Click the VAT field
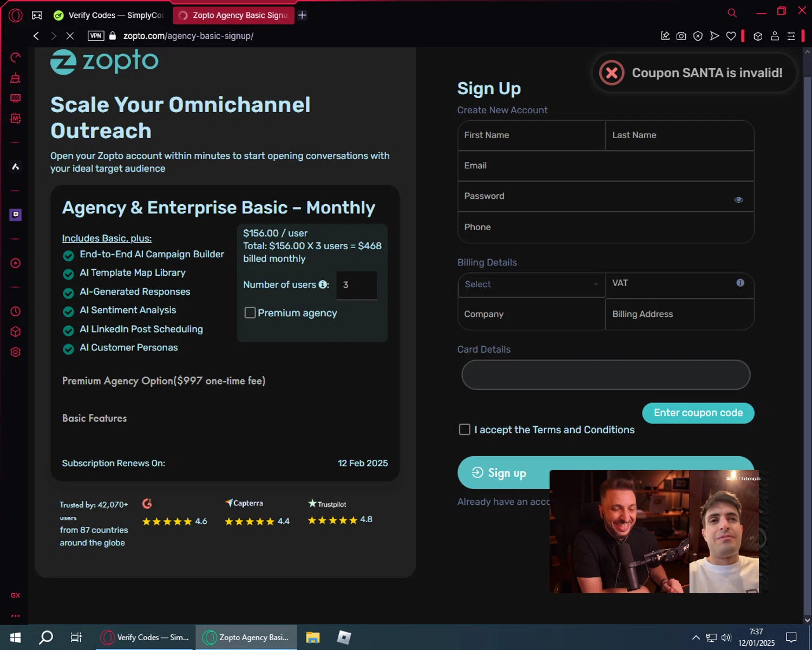This screenshot has height=650, width=812. pyautogui.click(x=680, y=284)
